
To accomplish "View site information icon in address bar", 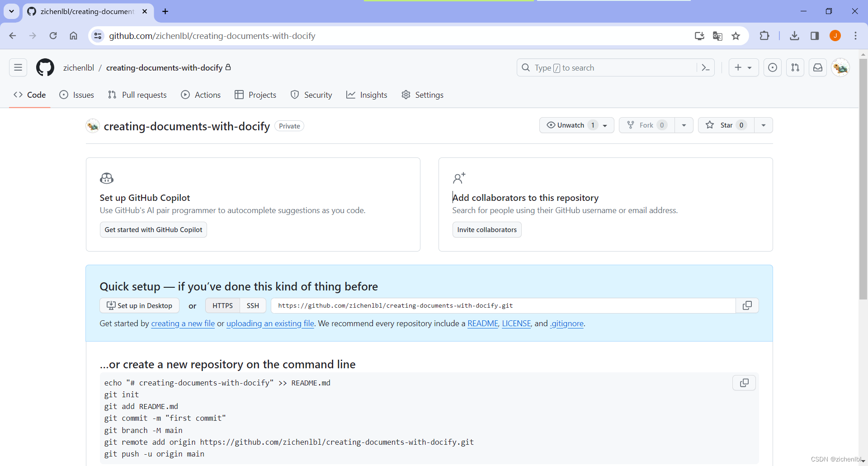I will coord(98,36).
